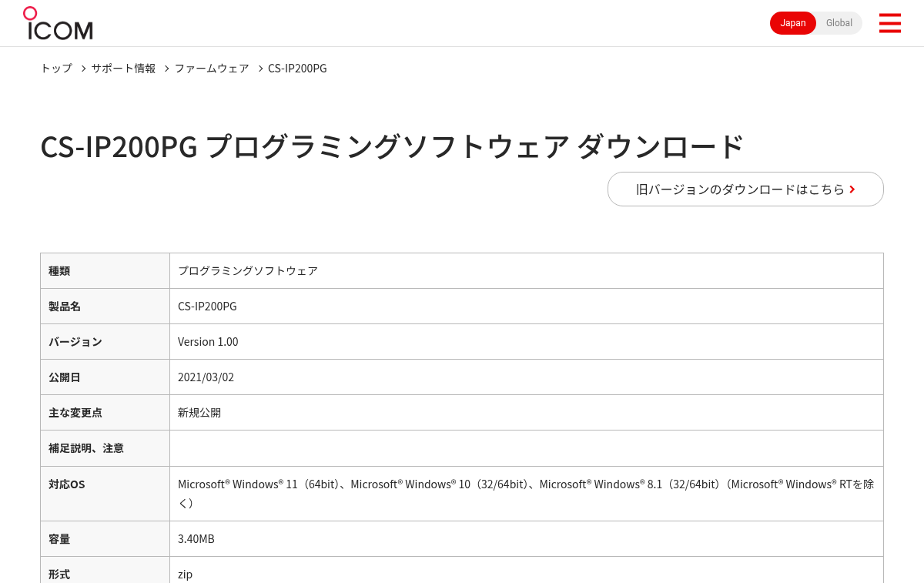924x583 pixels.
Task: Select the CS-IP200PG product name cell
Action: (527, 306)
